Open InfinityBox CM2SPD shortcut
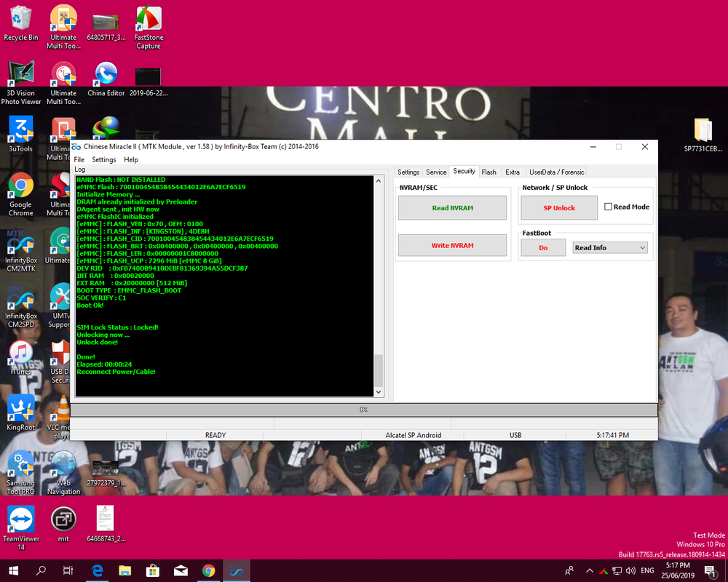 click(x=21, y=306)
